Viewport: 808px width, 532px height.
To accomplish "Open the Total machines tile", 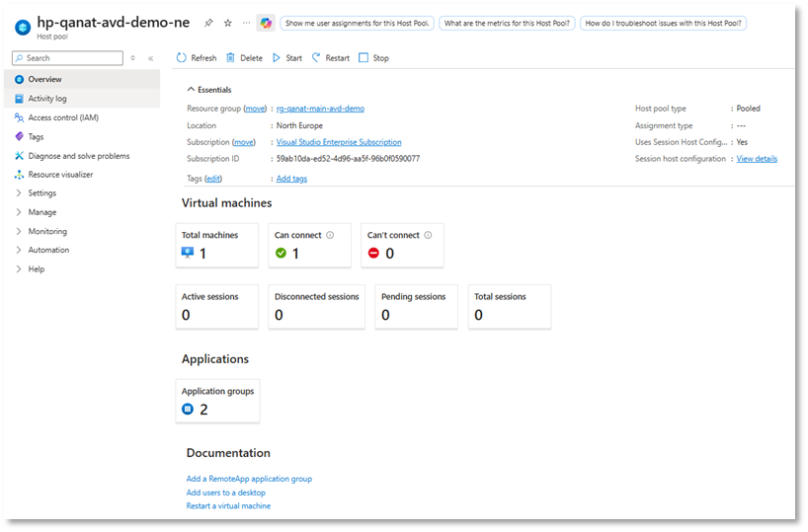I will tap(217, 245).
